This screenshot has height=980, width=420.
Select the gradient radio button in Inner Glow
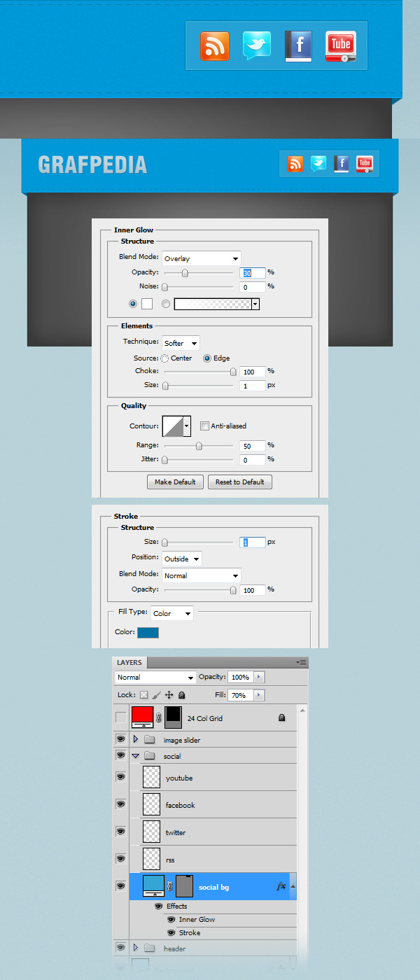pyautogui.click(x=166, y=304)
